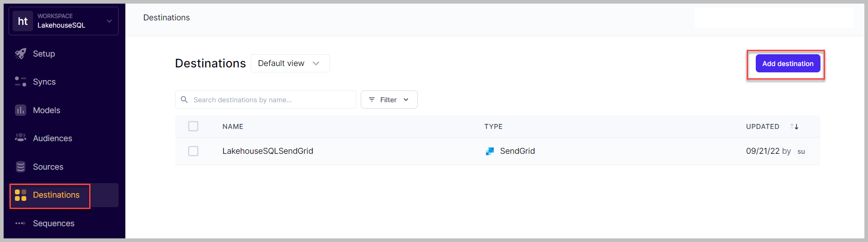Click the SendGrid logo icon
The image size is (868, 242).
pyautogui.click(x=490, y=151)
